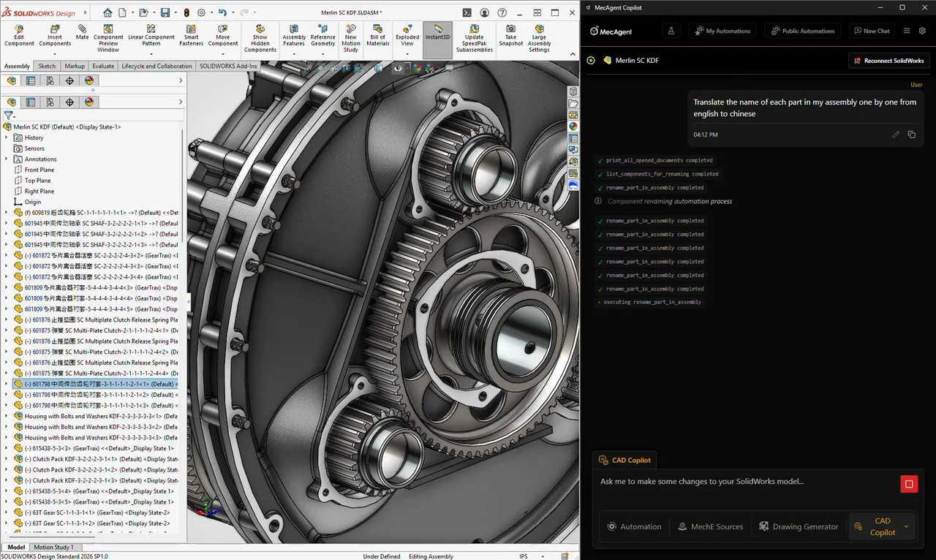Click the Save icon
This screenshot has height=560, width=936.
pos(165,12)
